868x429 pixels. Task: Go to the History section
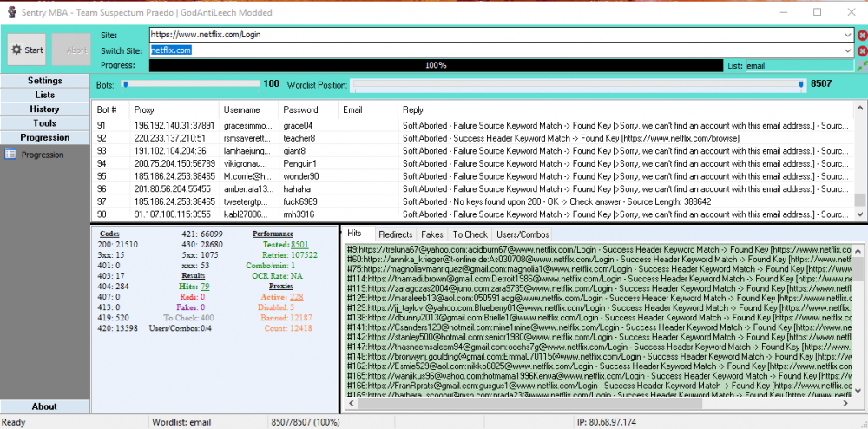[44, 109]
